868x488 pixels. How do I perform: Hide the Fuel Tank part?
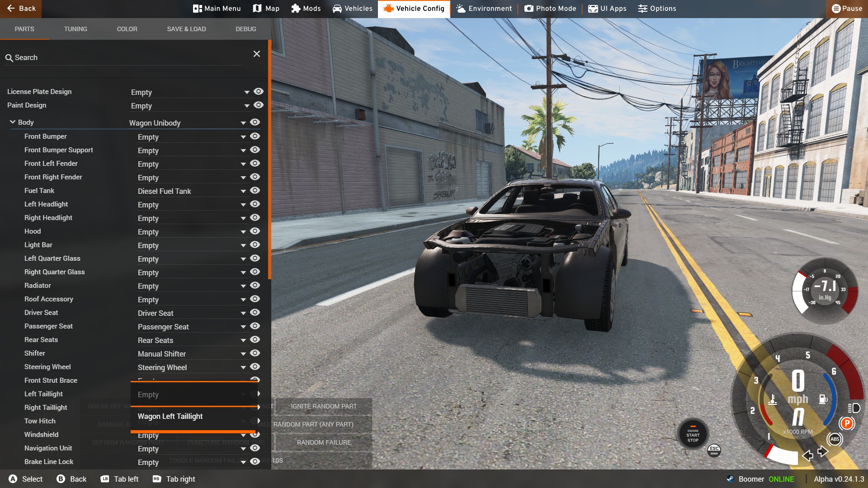[255, 191]
